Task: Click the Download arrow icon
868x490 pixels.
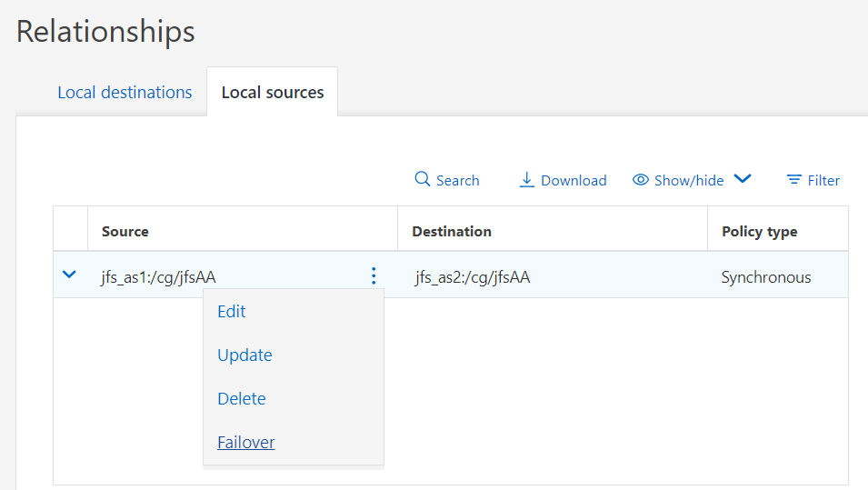Action: pos(526,179)
